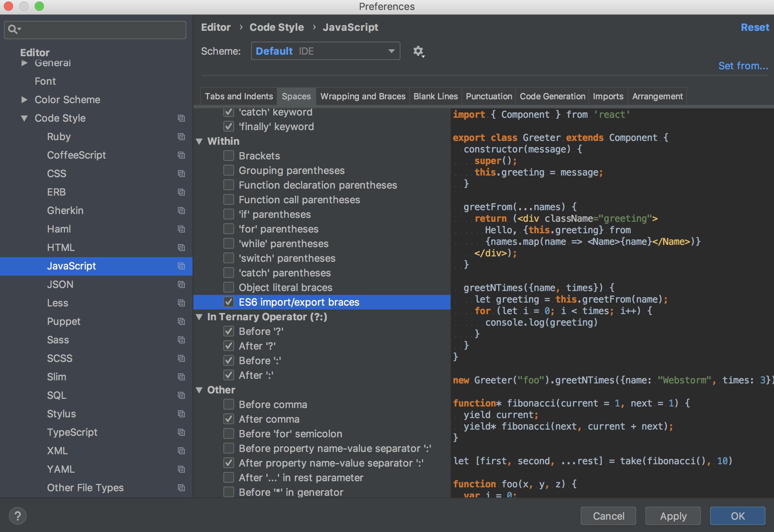The height and width of the screenshot is (532, 774).
Task: Open the Scheme dropdown
Action: (325, 51)
